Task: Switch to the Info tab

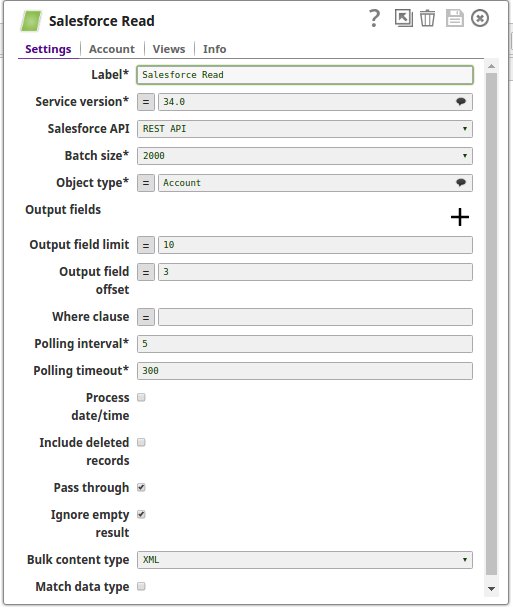Action: click(214, 49)
